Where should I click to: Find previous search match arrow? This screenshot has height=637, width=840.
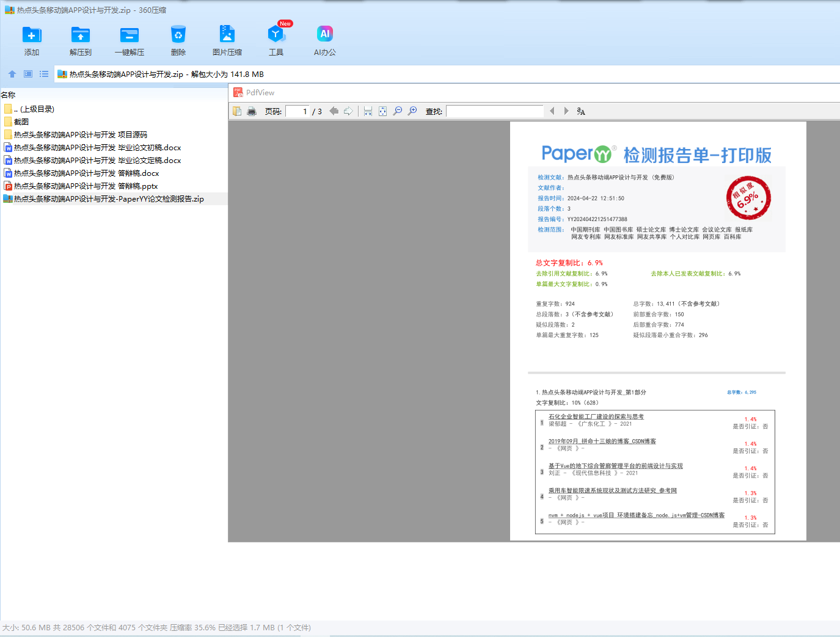pos(552,111)
